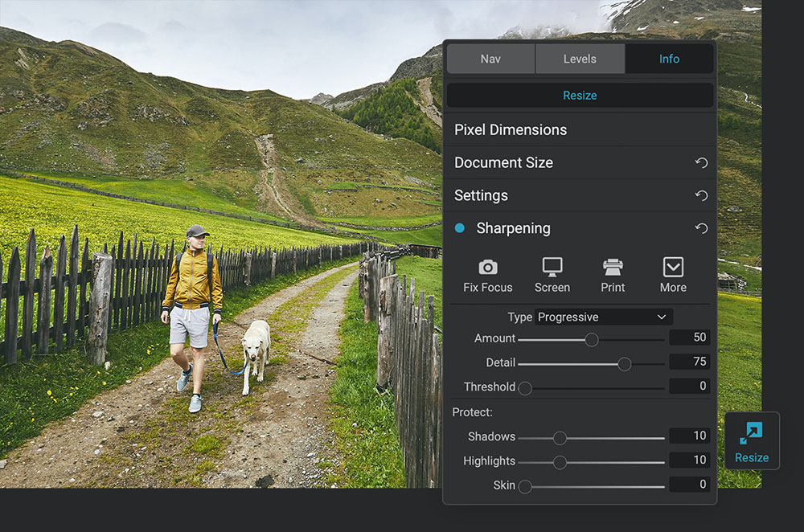
Task: Click the Detail value field
Action: pyautogui.click(x=689, y=362)
